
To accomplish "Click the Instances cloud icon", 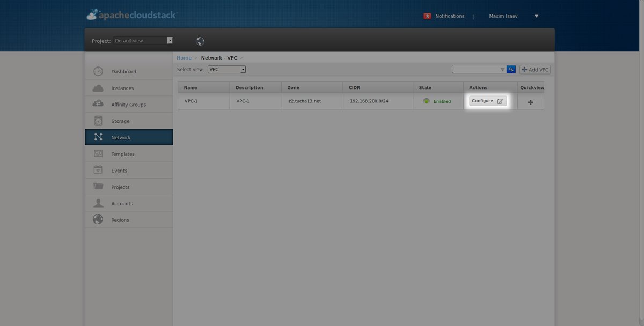I will point(98,88).
